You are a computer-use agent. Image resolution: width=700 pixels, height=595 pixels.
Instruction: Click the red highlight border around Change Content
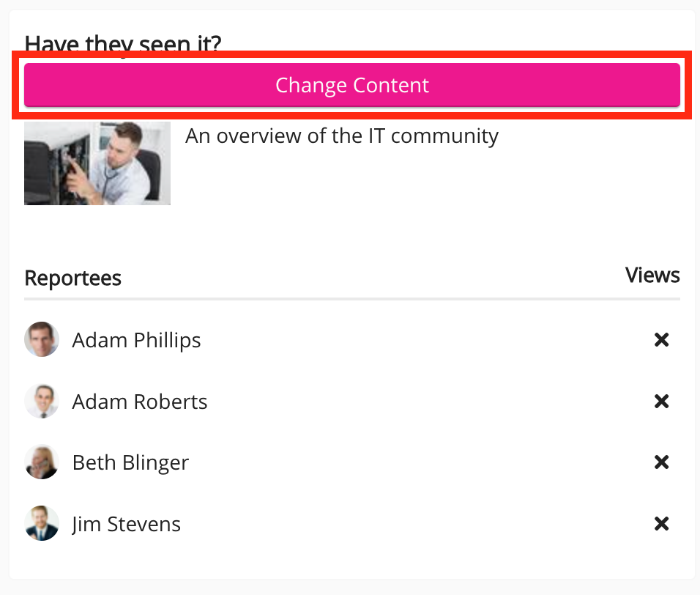tap(351, 53)
